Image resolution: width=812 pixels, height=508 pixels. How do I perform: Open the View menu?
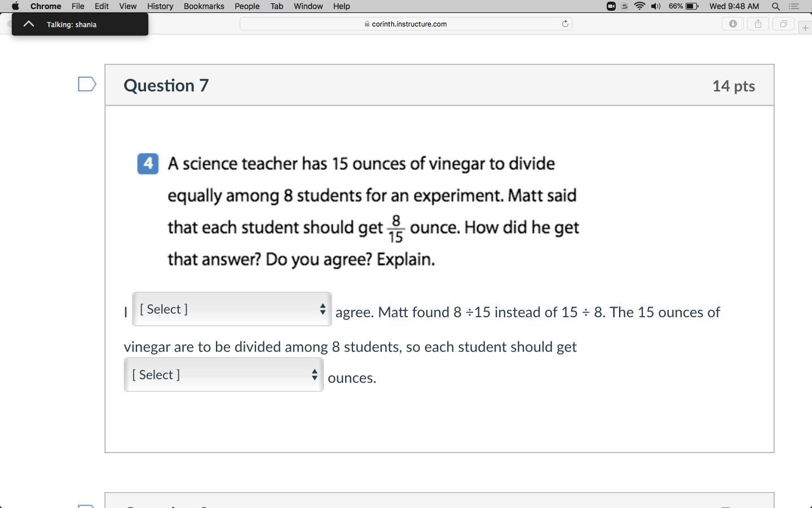coord(127,6)
